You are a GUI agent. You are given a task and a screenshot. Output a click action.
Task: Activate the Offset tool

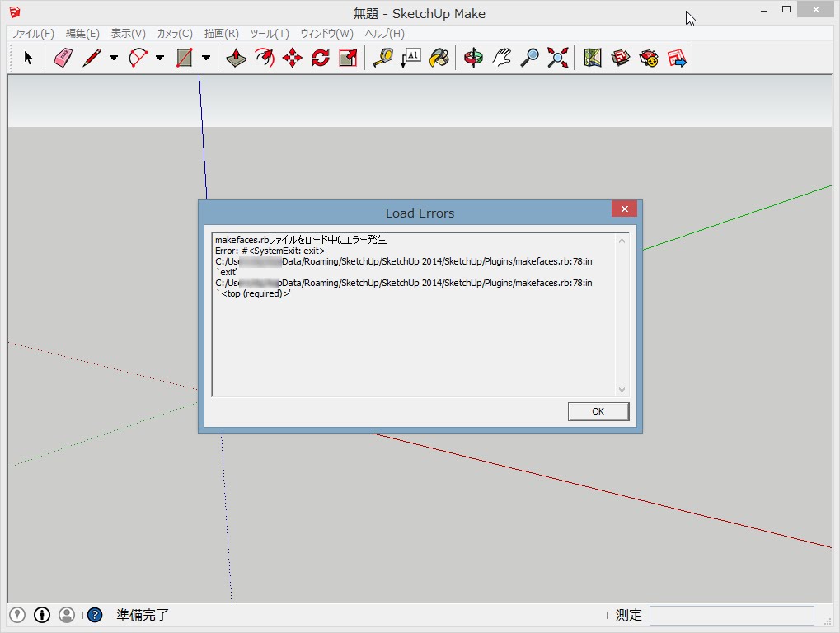265,58
